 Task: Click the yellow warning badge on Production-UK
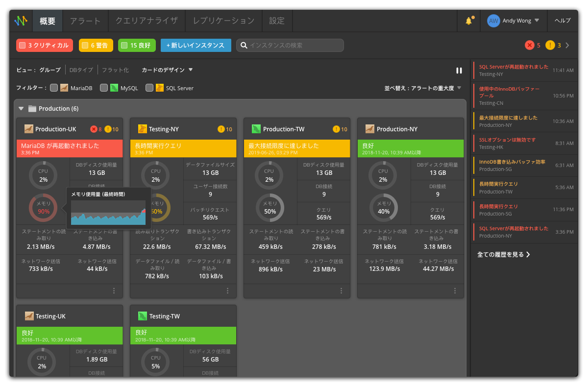(108, 129)
